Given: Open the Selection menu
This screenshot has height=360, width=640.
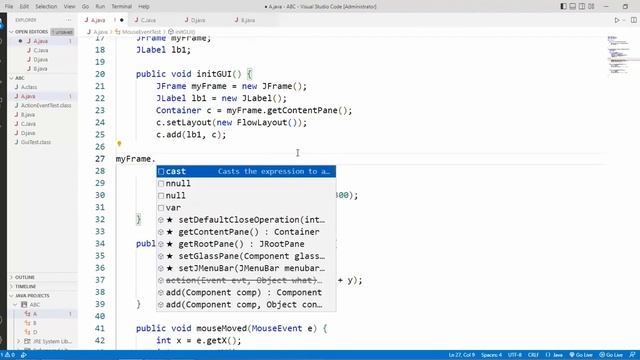Looking at the screenshot, I should 46,7.
